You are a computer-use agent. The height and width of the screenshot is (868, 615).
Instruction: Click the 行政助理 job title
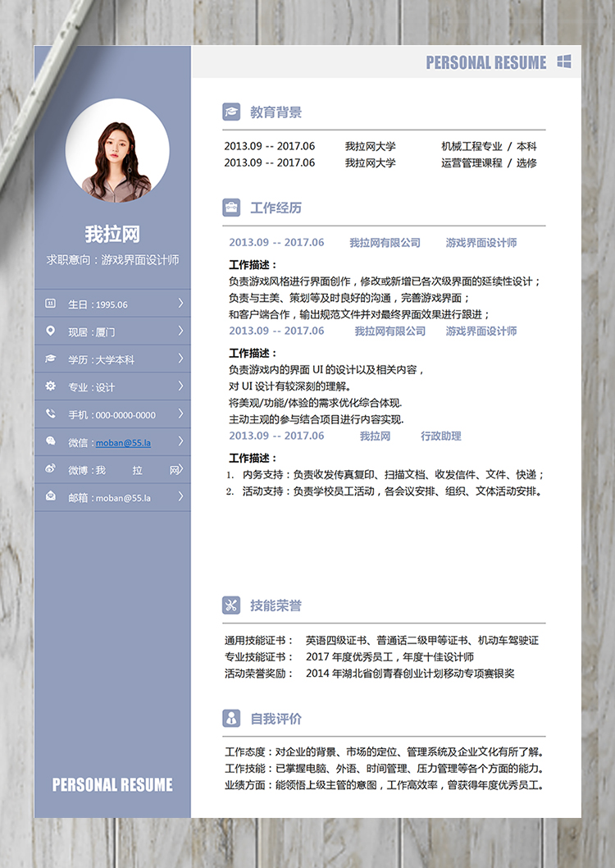click(441, 436)
